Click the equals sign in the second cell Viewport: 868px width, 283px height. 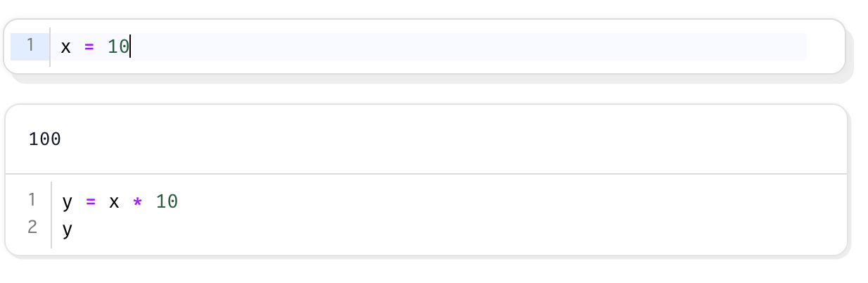point(90,202)
